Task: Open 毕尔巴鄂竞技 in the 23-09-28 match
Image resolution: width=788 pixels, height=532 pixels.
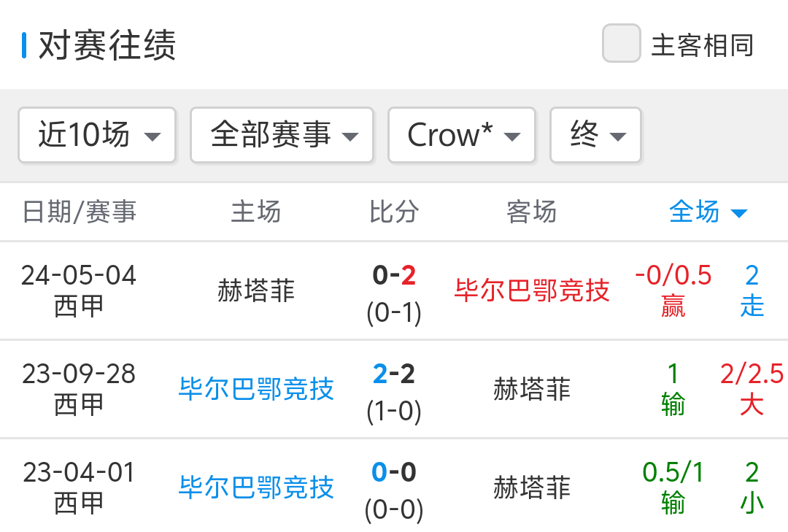Action: pyautogui.click(x=256, y=389)
